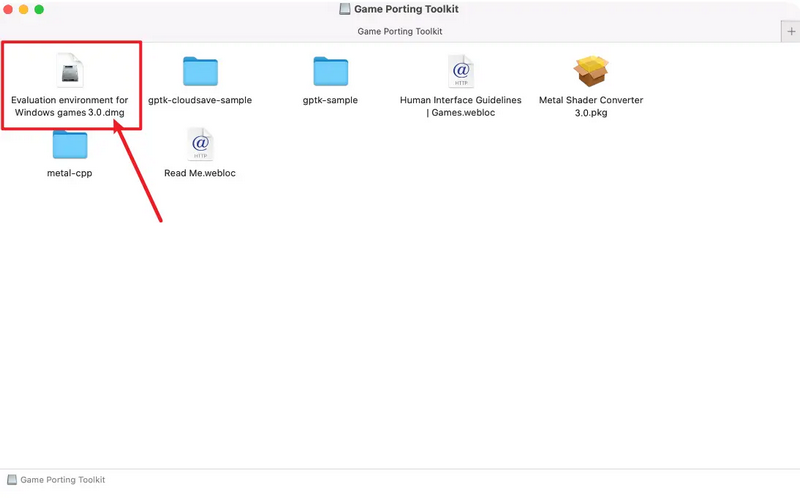Select the Metal Shader Converter package icon
The width and height of the screenshot is (800, 498).
click(x=591, y=71)
